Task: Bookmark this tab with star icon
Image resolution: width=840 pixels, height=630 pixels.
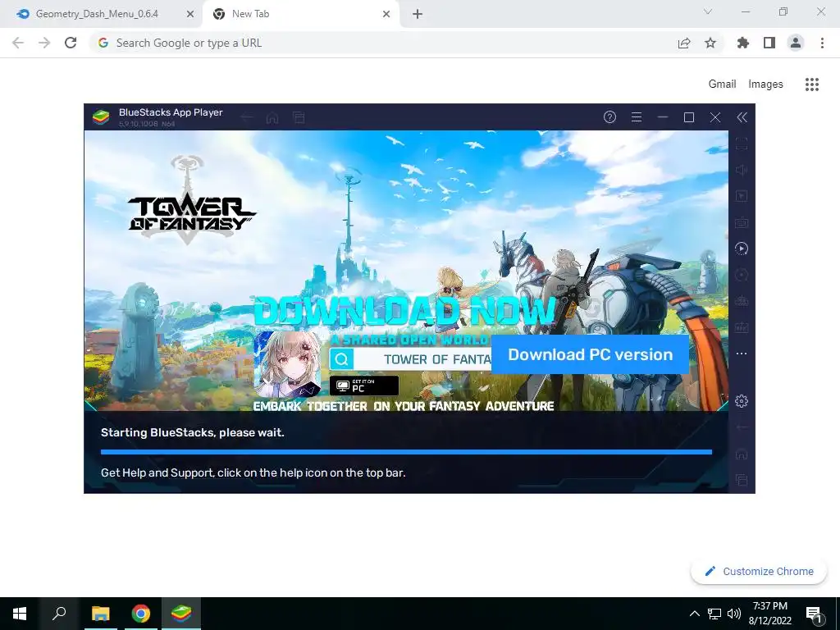Action: point(710,43)
